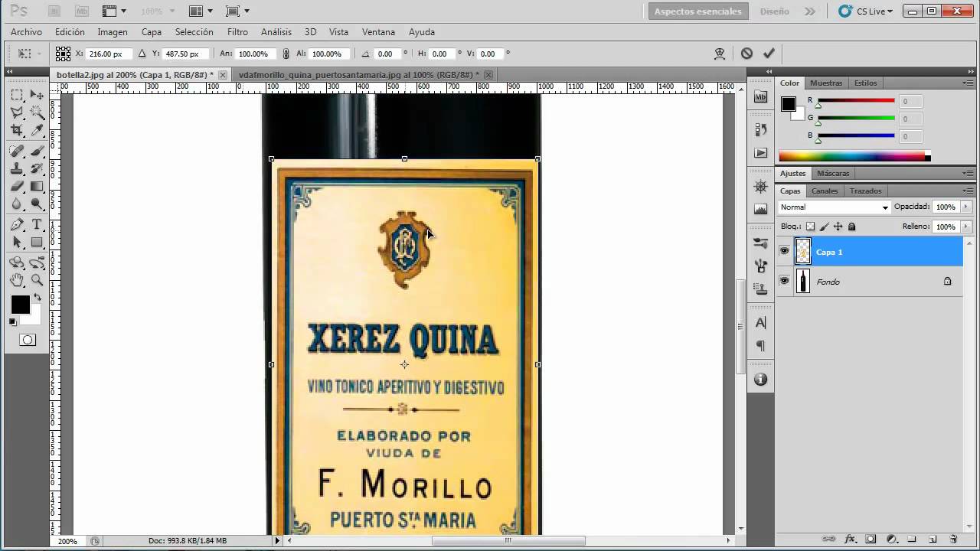The height and width of the screenshot is (551, 980).
Task: Select the Healing Brush tool
Action: click(x=17, y=151)
